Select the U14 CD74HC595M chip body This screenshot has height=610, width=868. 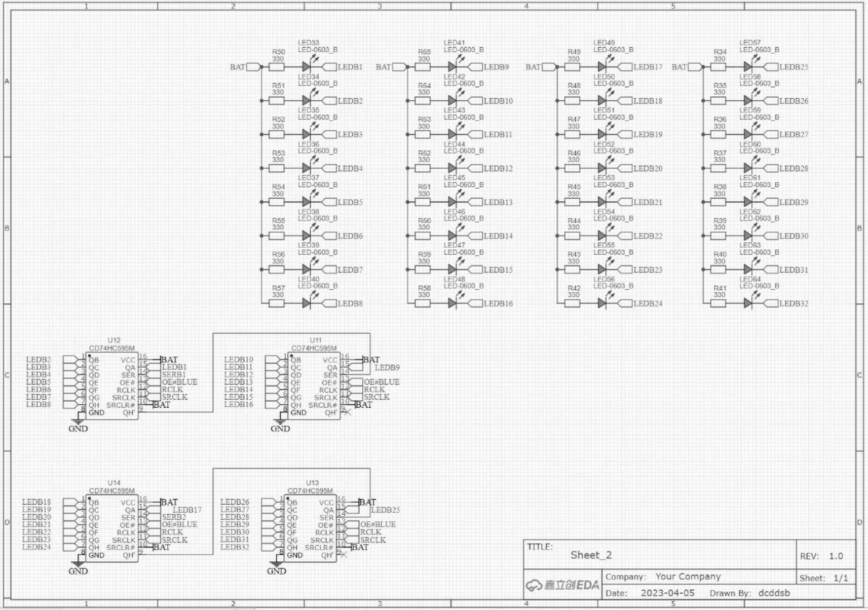(112, 528)
